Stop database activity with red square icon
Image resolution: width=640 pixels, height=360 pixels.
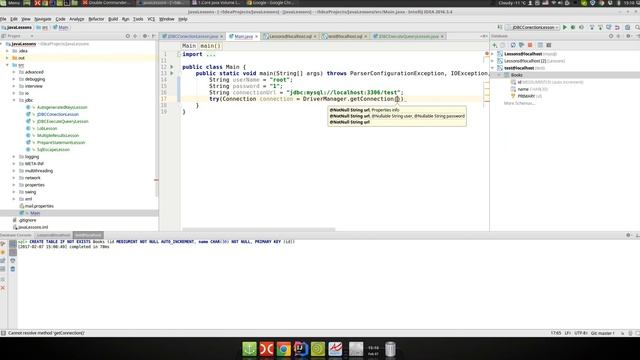(530, 45)
